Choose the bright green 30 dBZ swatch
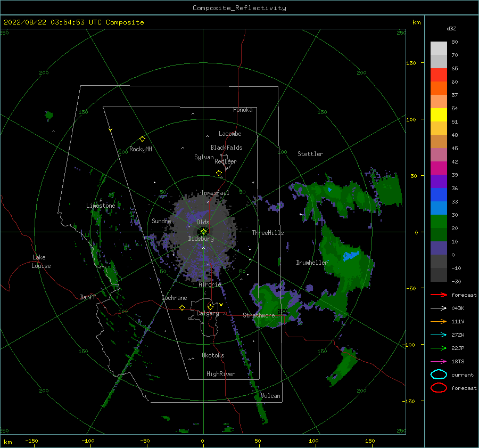This screenshot has height=448, width=479. click(439, 222)
